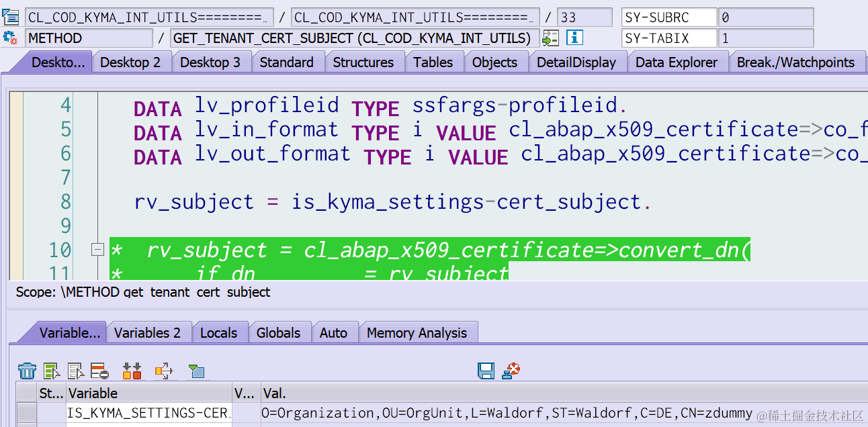Click the first CL_COD_KYMA_INT_UTILS program field
The image size is (868, 427).
tap(150, 17)
